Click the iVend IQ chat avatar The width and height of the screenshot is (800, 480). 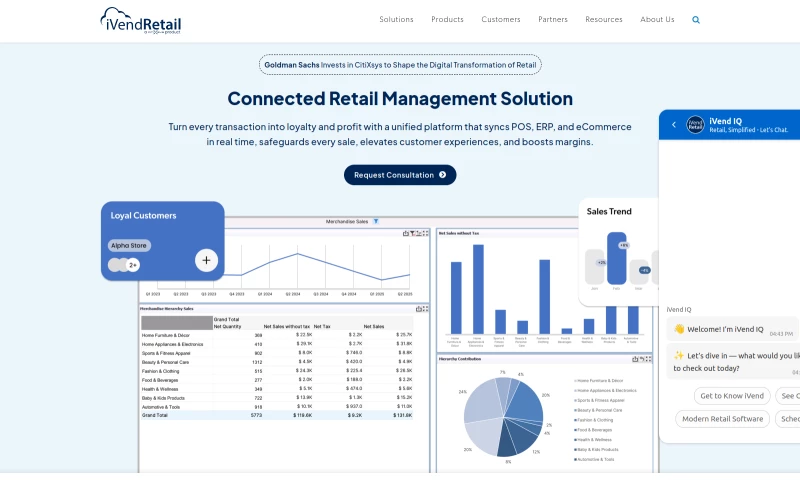coord(695,124)
